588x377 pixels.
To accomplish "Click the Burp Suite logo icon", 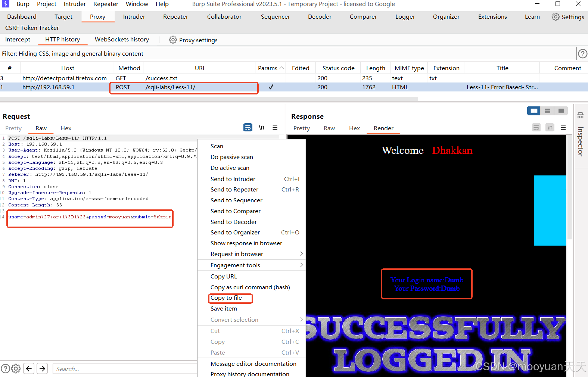I will coord(5,4).
